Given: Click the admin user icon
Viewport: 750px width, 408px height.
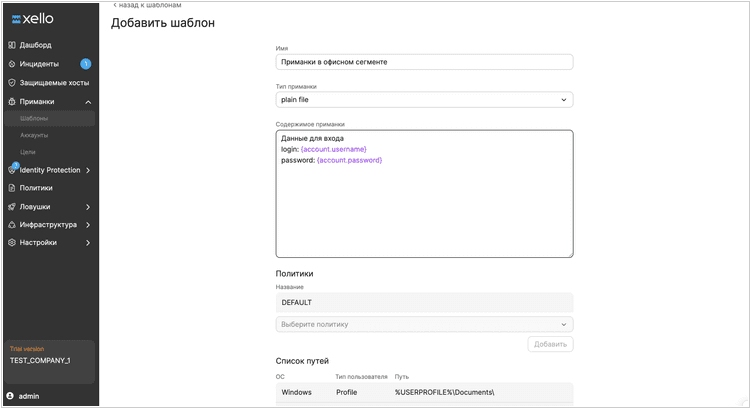Looking at the screenshot, I should point(10,396).
